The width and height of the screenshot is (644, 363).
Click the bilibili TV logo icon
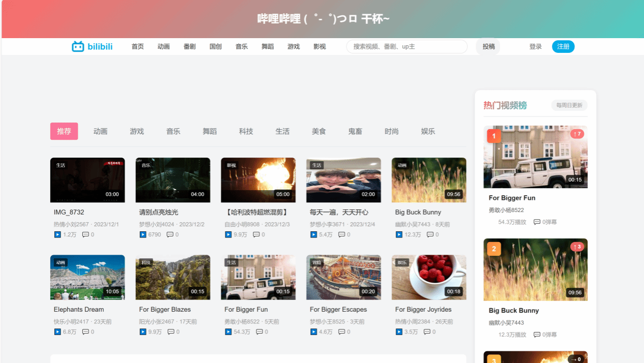(x=78, y=47)
